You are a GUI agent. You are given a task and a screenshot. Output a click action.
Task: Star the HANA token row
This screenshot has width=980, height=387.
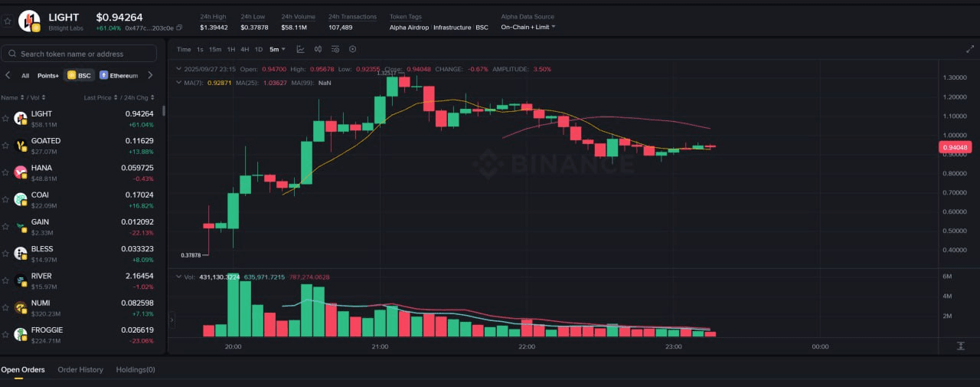(x=5, y=172)
